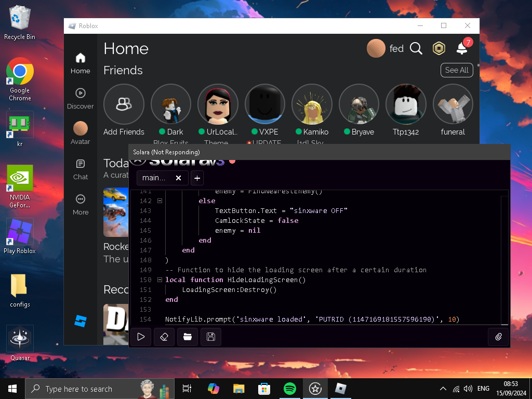Open Copilot from the taskbar
The height and width of the screenshot is (399, 532).
(x=214, y=389)
